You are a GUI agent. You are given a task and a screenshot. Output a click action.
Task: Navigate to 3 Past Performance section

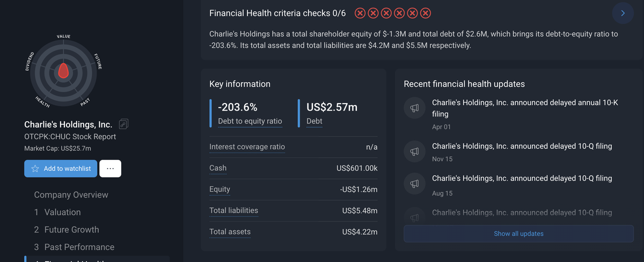(74, 247)
